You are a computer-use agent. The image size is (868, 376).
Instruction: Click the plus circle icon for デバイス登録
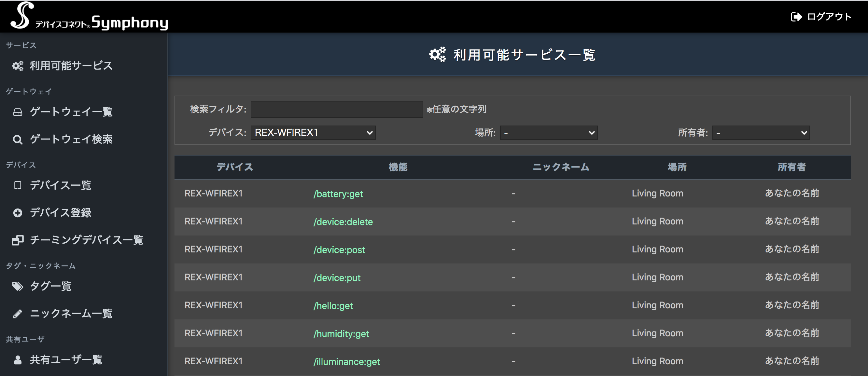coord(18,213)
